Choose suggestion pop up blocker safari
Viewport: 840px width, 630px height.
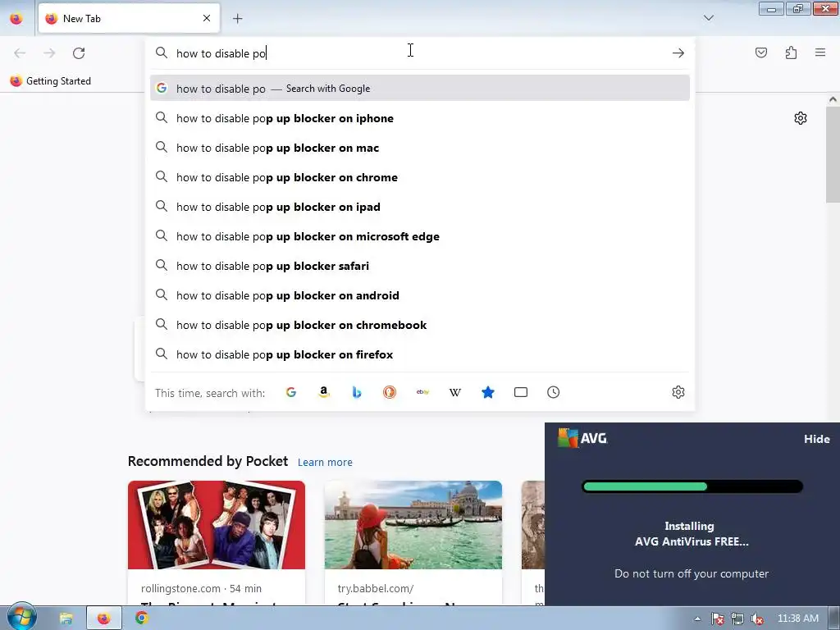coord(420,266)
